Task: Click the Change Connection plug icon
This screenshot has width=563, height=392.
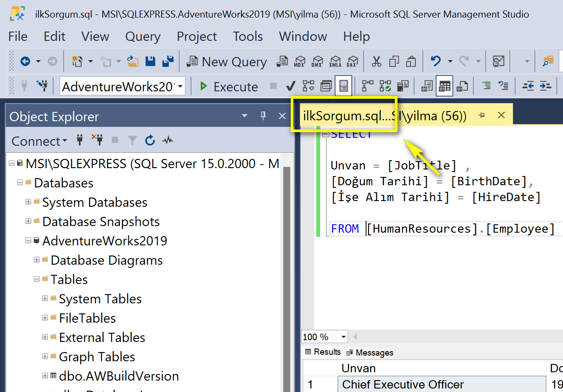Action: pyautogui.click(x=42, y=86)
